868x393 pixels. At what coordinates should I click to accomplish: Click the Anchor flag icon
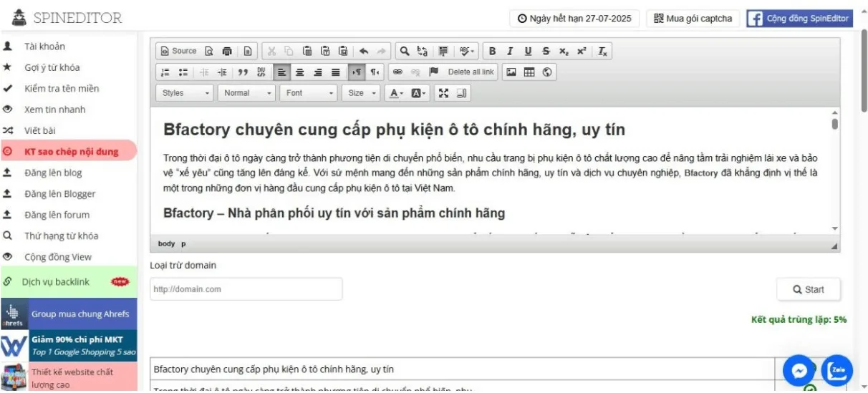433,72
